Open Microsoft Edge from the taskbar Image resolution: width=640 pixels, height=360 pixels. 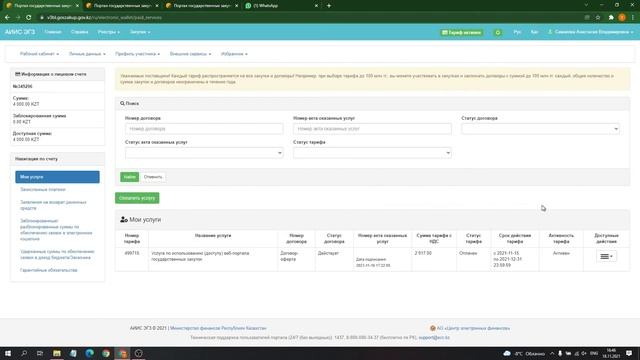(89, 353)
